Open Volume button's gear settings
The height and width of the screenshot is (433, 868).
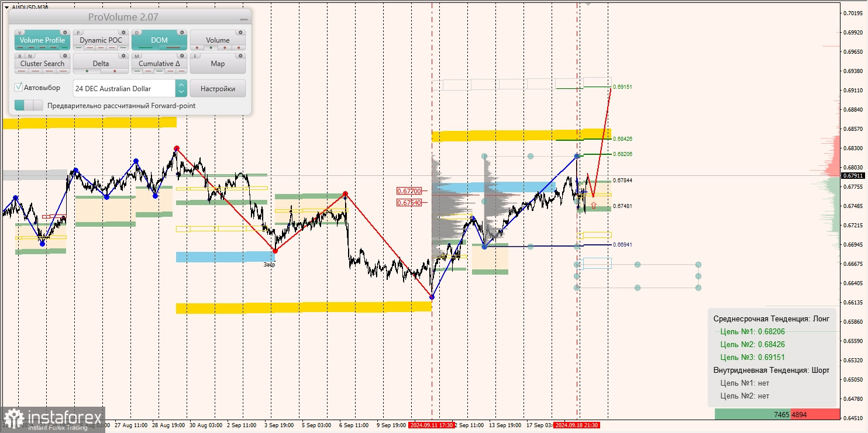240,33
